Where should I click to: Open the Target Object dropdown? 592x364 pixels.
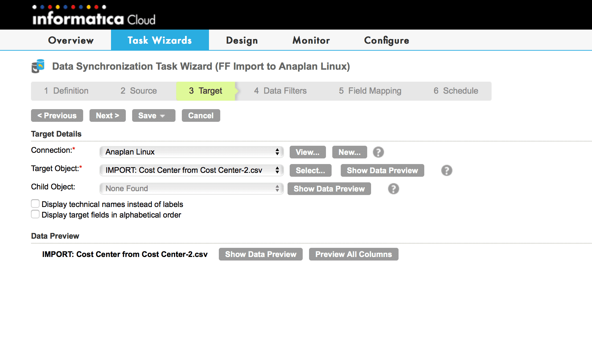pyautogui.click(x=192, y=170)
